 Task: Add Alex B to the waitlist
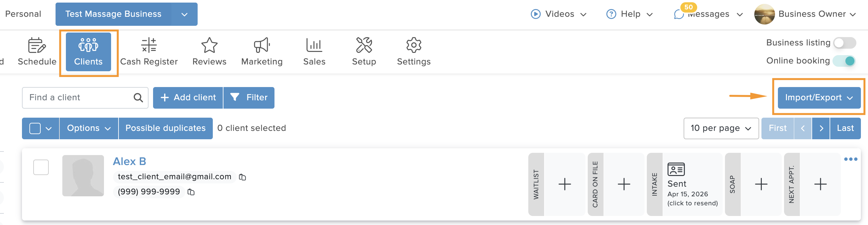click(564, 184)
